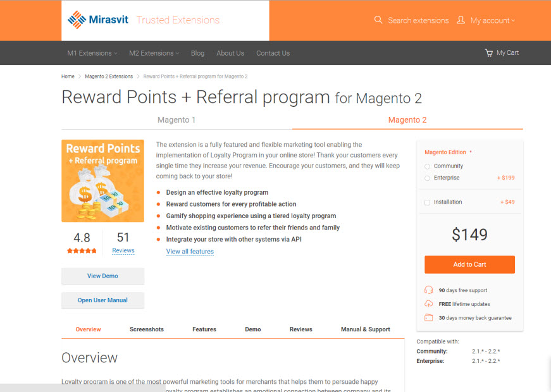Click the lifetime updates cloud icon

(429, 304)
